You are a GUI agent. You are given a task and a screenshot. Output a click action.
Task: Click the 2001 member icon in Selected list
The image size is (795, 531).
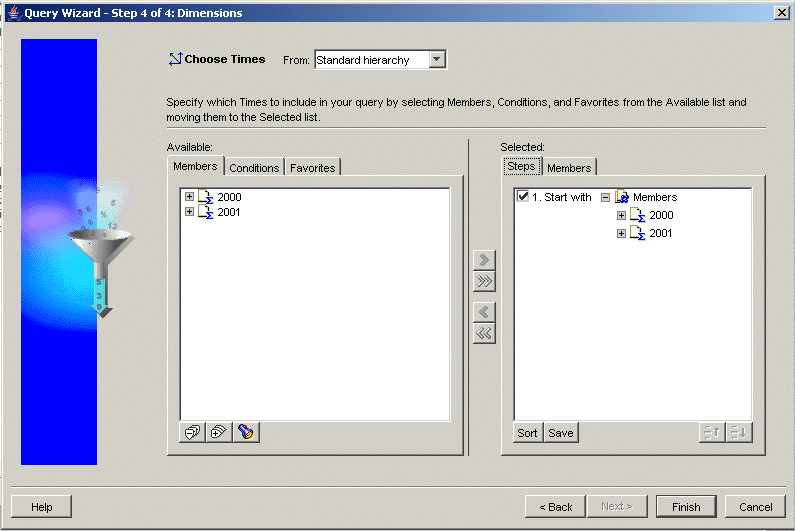(637, 233)
